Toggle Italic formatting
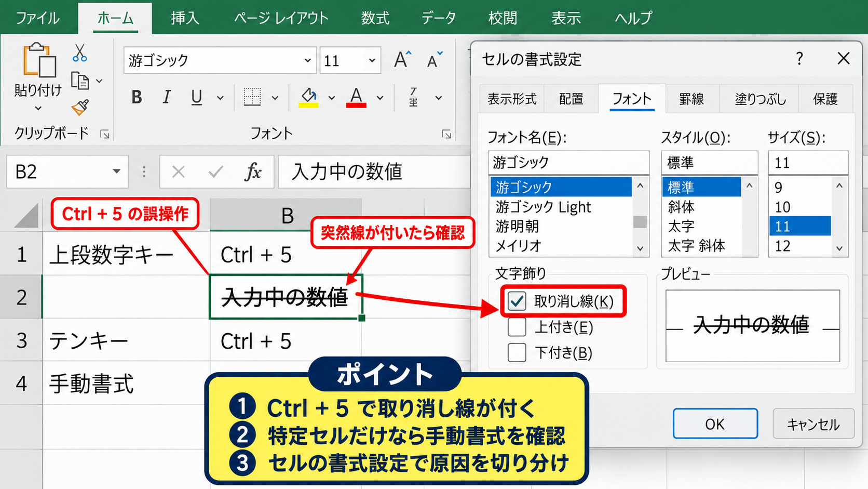This screenshot has width=868, height=489. tap(167, 97)
